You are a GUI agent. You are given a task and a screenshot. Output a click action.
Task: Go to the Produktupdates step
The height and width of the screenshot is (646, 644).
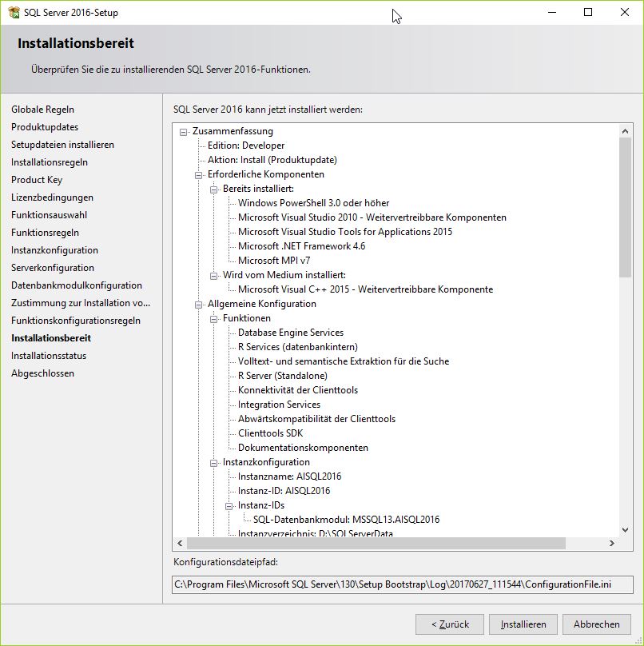45,127
